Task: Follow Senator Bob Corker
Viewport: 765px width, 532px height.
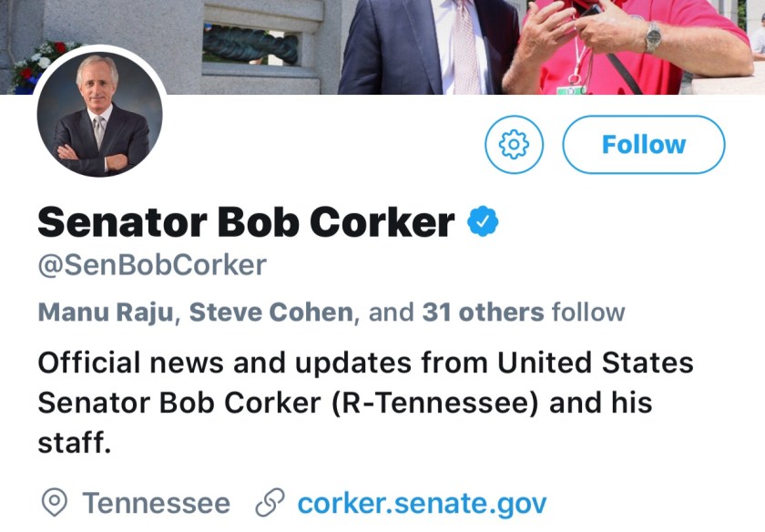Action: 643,144
